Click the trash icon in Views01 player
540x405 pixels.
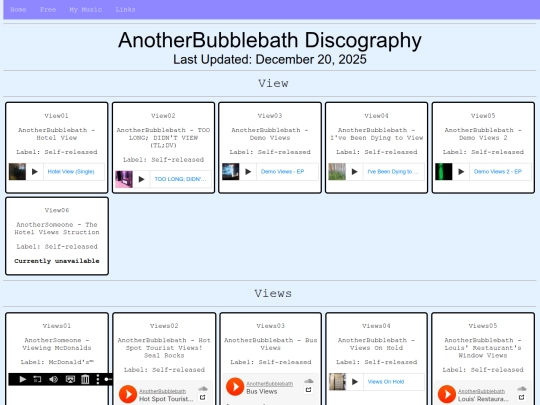click(x=85, y=379)
